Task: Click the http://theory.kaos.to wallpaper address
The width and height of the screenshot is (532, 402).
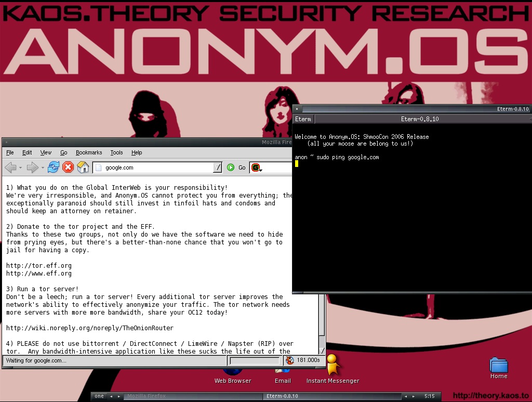Action: coord(490,396)
